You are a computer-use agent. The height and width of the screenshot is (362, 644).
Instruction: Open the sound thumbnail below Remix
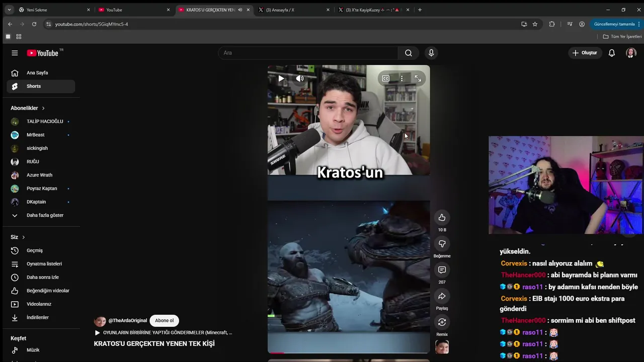click(x=442, y=347)
